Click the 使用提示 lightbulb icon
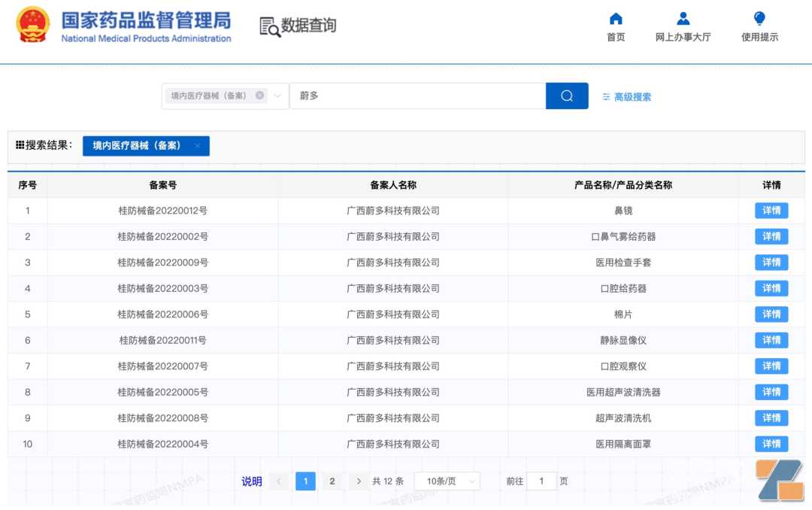Screen dimensions: 812x510 pyautogui.click(x=759, y=19)
